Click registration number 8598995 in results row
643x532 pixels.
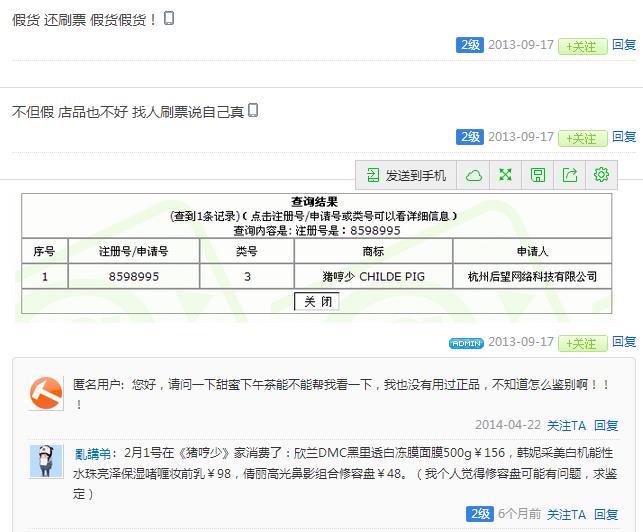coord(133,276)
